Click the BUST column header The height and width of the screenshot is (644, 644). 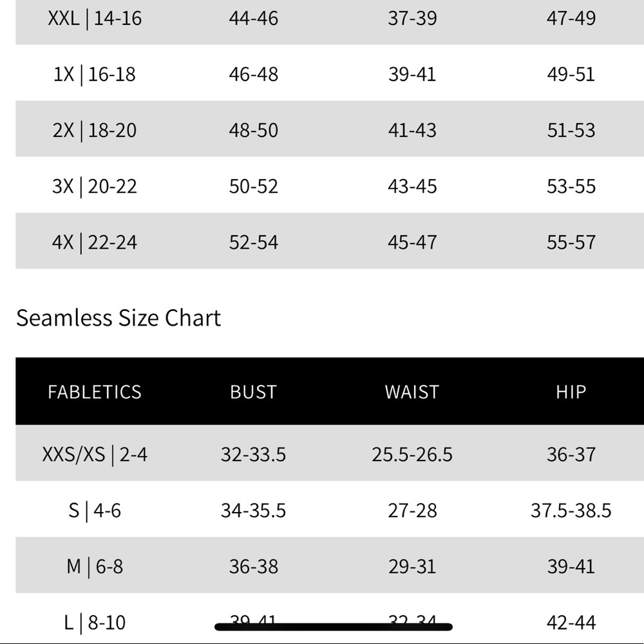tap(253, 392)
